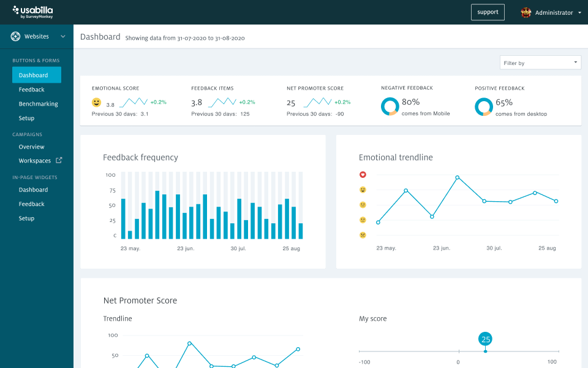This screenshot has width=588, height=368.
Task: Click the 'Previous 30 days: 3.1' text
Action: (120, 114)
